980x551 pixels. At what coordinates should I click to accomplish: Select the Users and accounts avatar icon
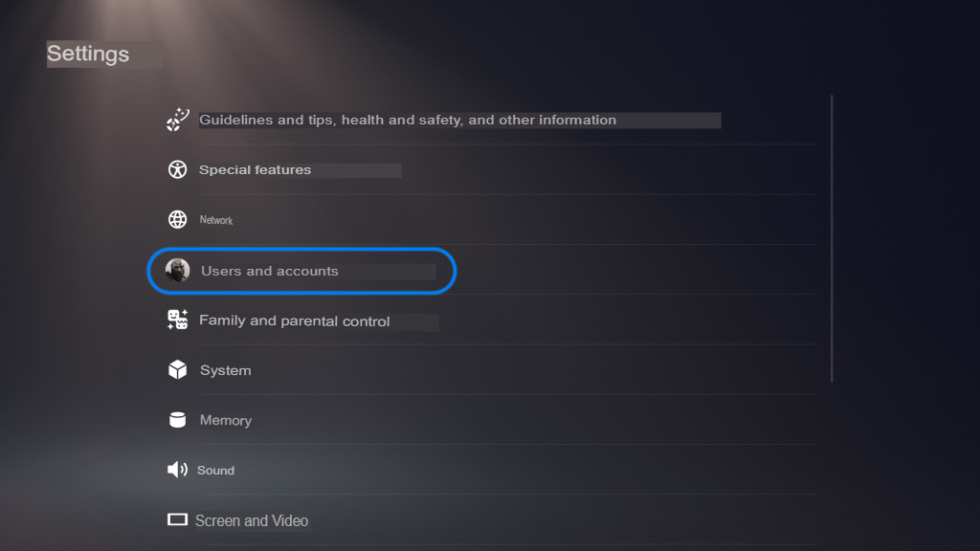pos(177,271)
